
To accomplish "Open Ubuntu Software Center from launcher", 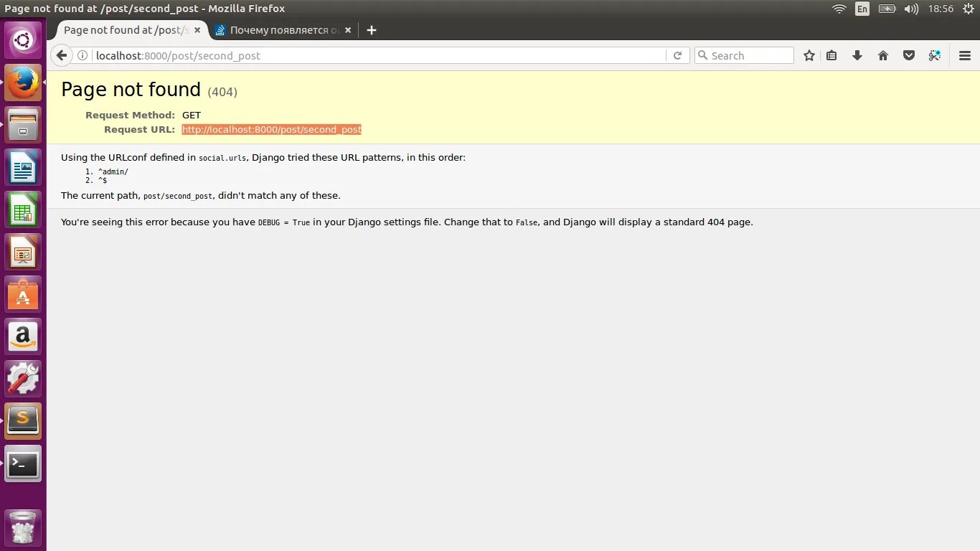I will click(x=23, y=295).
